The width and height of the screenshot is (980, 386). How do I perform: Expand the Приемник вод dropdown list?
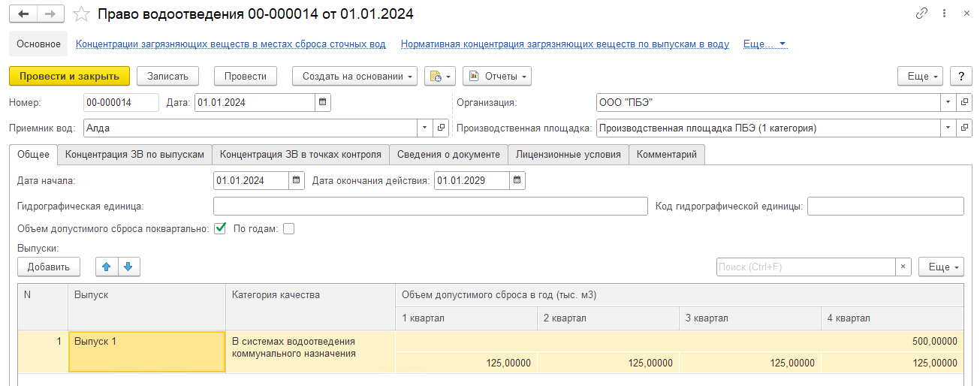point(425,128)
